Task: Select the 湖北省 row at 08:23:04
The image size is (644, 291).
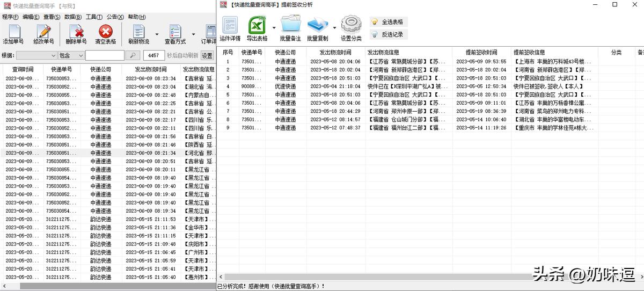Action: 108,86
